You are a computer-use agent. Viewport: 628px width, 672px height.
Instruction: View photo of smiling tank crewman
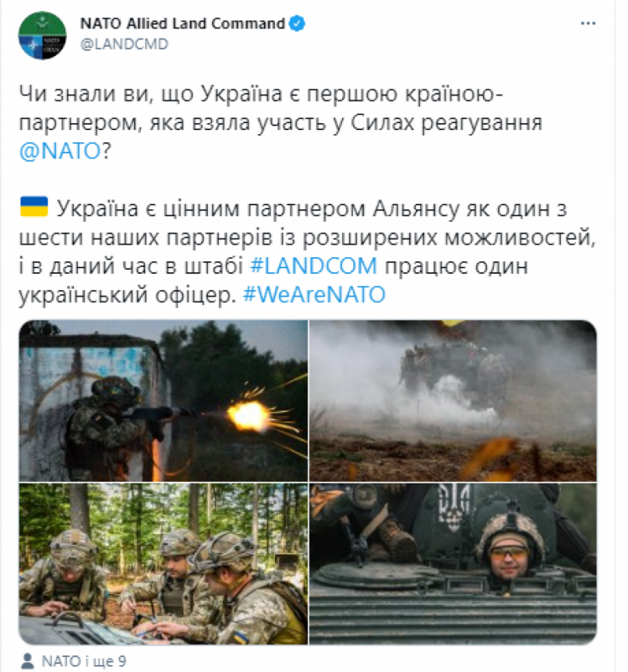(x=453, y=564)
